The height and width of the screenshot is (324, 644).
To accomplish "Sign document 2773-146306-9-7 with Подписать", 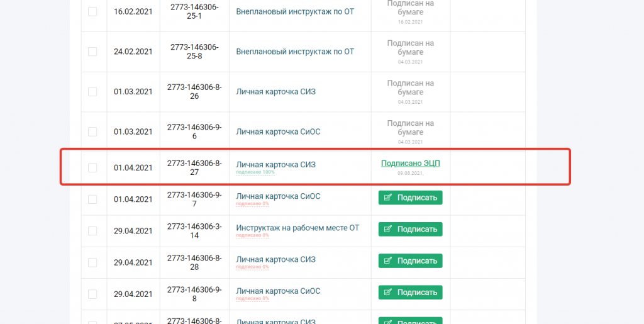I will [x=410, y=198].
